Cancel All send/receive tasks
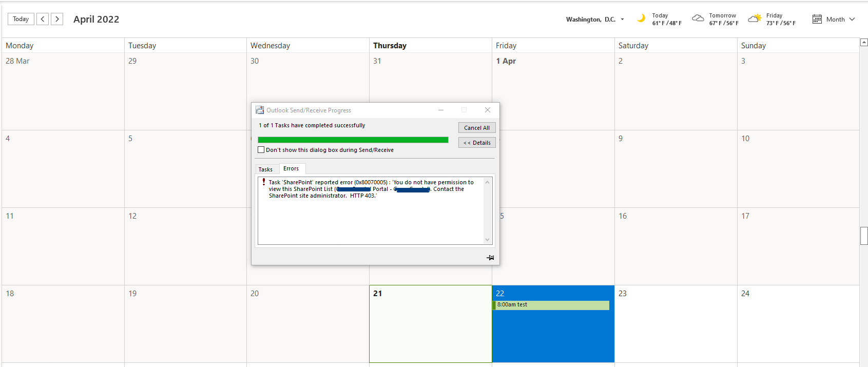868x367 pixels. [x=477, y=128]
